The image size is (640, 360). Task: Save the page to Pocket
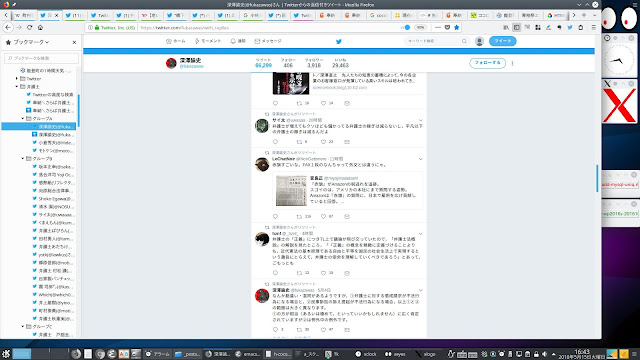coord(447,27)
